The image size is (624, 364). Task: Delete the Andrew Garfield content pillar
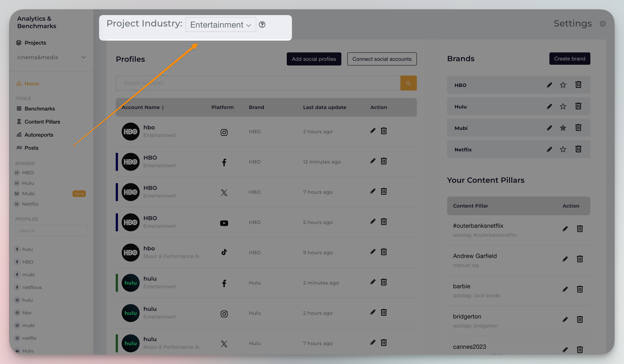580,259
